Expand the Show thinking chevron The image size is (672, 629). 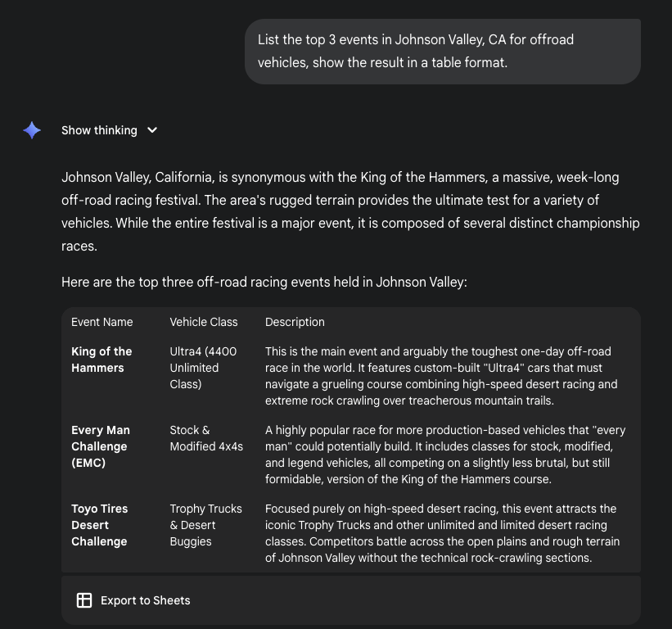click(152, 130)
